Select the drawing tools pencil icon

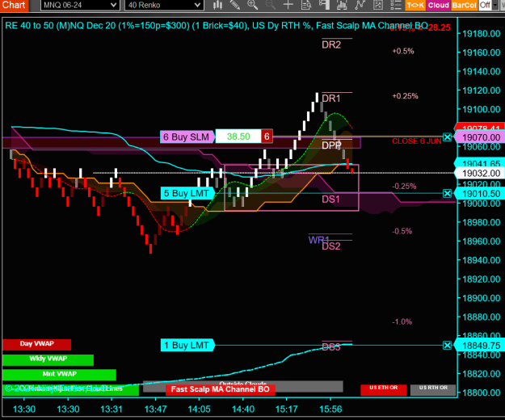click(235, 5)
